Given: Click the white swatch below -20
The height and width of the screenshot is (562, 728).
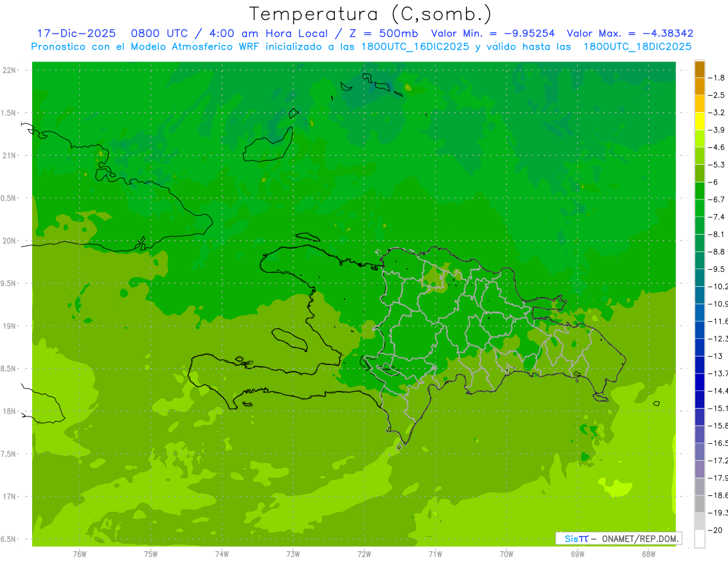Looking at the screenshot, I should click(699, 538).
